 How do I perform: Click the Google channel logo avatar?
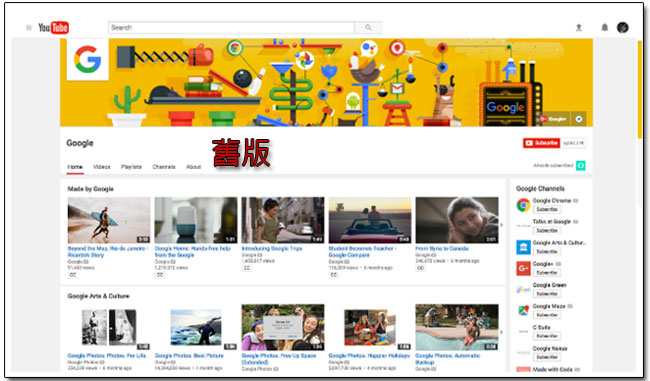point(87,59)
